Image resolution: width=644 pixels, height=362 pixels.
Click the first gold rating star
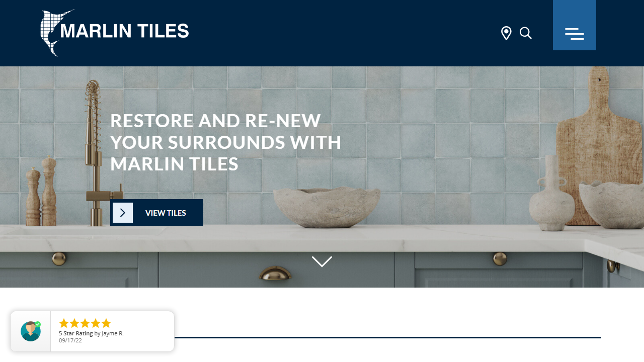(x=64, y=323)
